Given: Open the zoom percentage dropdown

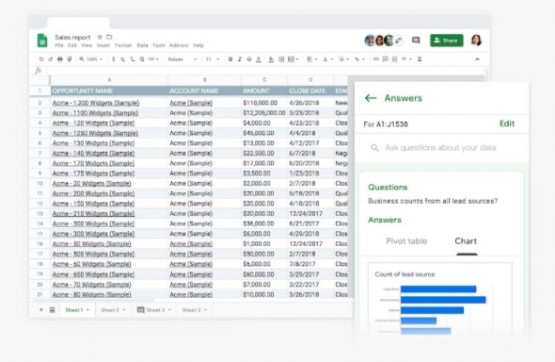Looking at the screenshot, I should click(x=91, y=59).
